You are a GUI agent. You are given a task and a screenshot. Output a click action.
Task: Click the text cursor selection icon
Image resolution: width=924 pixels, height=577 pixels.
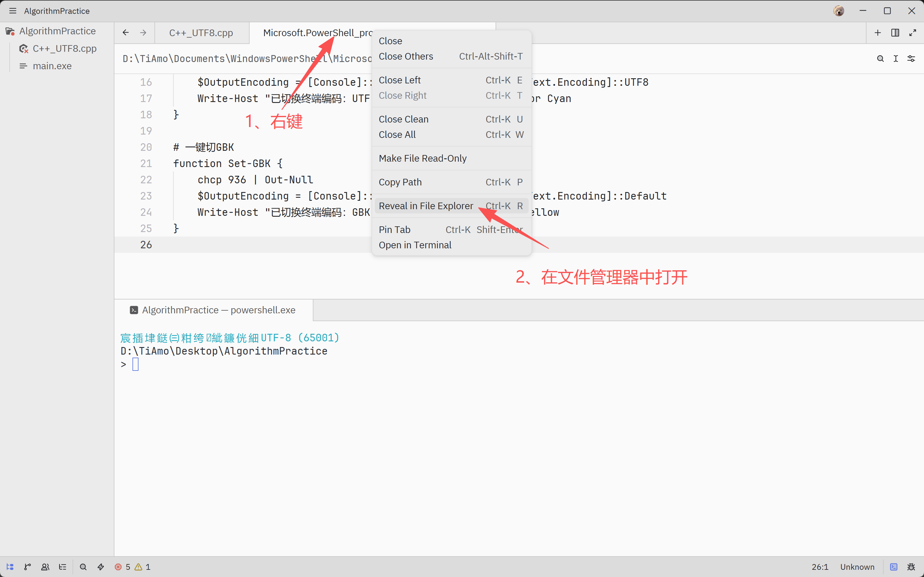click(896, 58)
